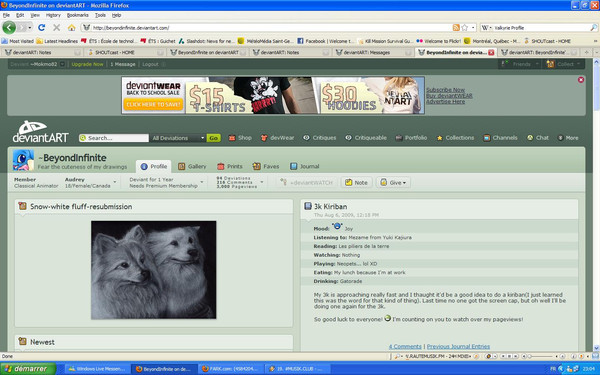This screenshot has width=600, height=375.
Task: Expand the Deviant for 1 Year dropdown arrow
Action: click(x=202, y=182)
